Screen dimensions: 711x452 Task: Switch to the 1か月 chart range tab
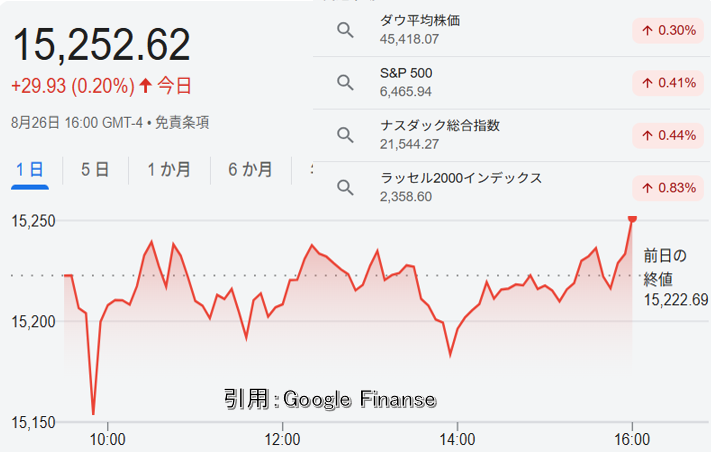tap(169, 170)
